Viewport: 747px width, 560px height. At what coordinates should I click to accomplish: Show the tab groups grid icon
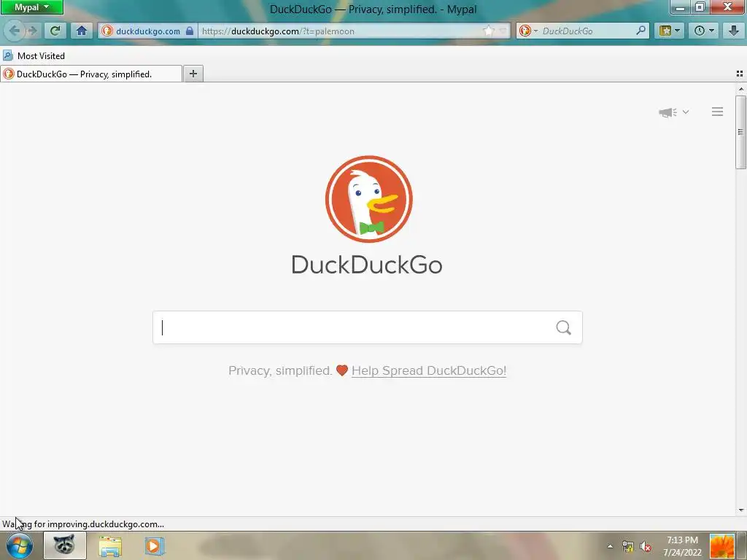(x=740, y=74)
